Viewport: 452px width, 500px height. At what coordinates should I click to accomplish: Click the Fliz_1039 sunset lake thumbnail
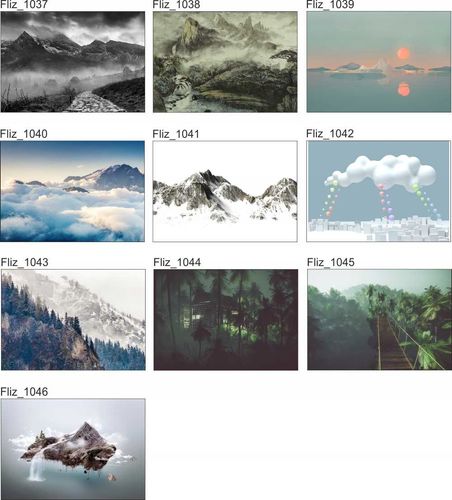point(379,62)
